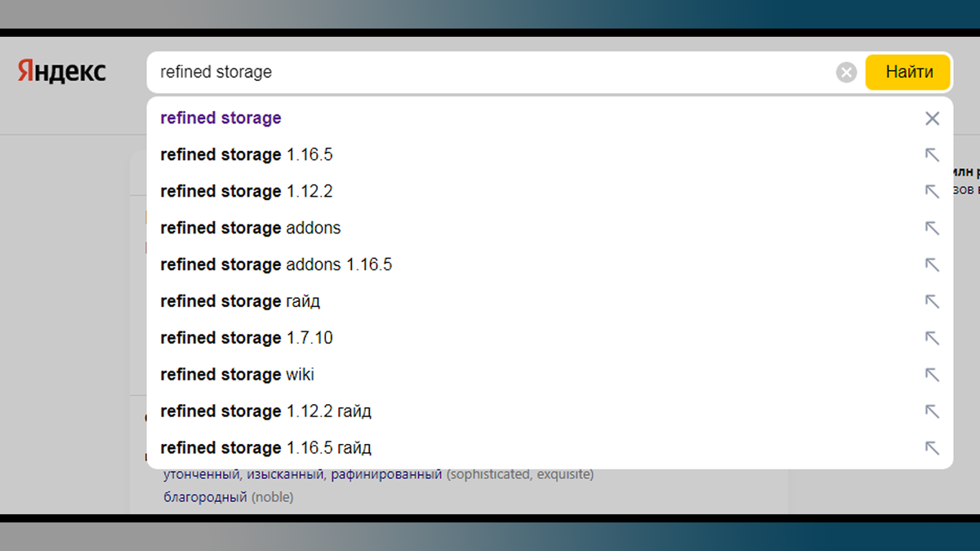Remove the 'refined storage' history suggestion
The width and height of the screenshot is (980, 551).
coord(932,118)
